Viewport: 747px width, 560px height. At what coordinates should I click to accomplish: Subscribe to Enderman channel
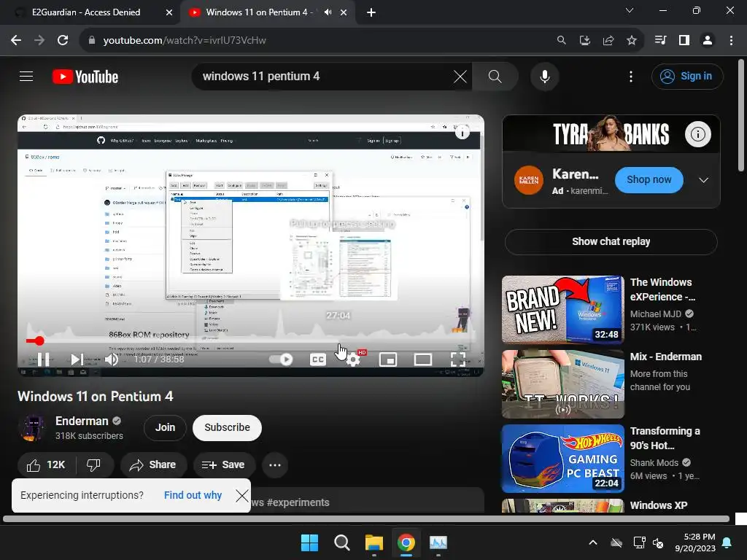pyautogui.click(x=228, y=427)
